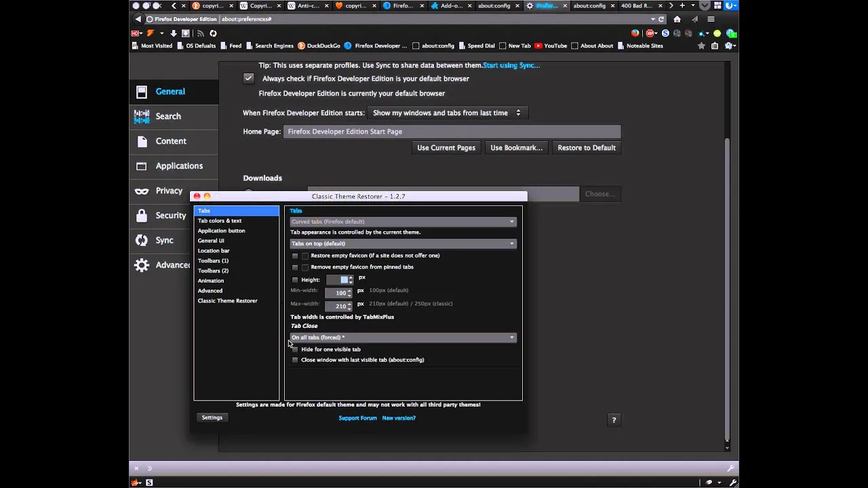Click Use Bookmark... button
Viewport: 868px width, 488px height.
coord(517,148)
